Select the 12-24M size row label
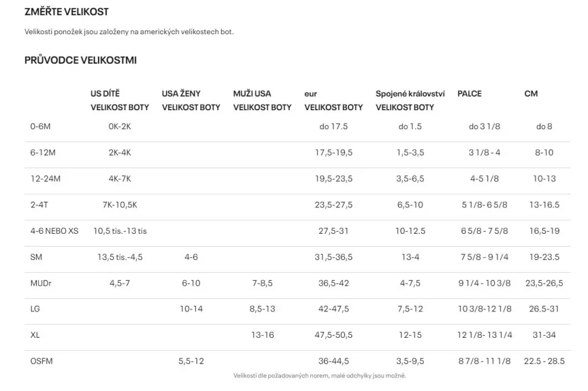Viewport: 588px width, 391px height. [45, 179]
